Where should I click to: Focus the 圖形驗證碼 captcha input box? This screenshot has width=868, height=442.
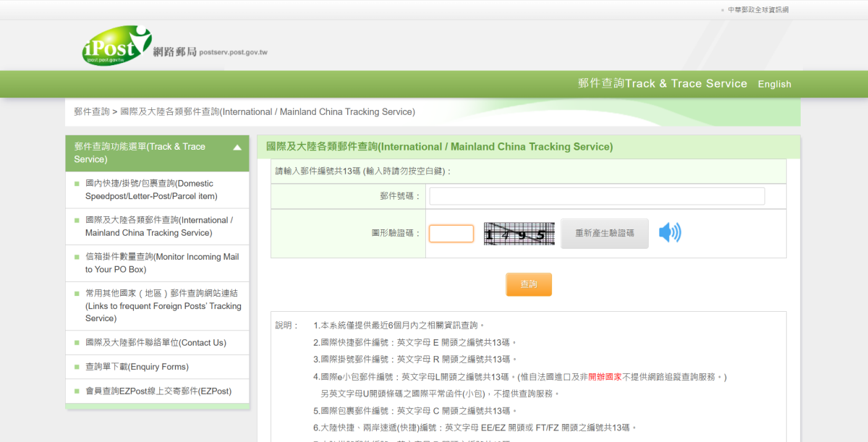click(x=451, y=234)
